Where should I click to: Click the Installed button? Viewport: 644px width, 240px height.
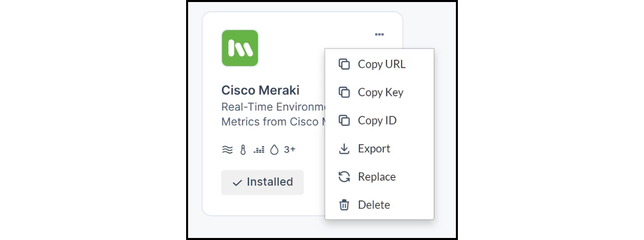point(262,182)
